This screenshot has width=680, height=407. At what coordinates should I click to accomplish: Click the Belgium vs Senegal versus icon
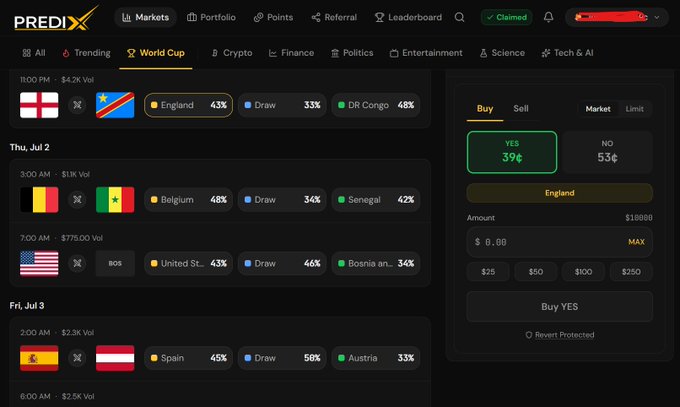click(77, 200)
